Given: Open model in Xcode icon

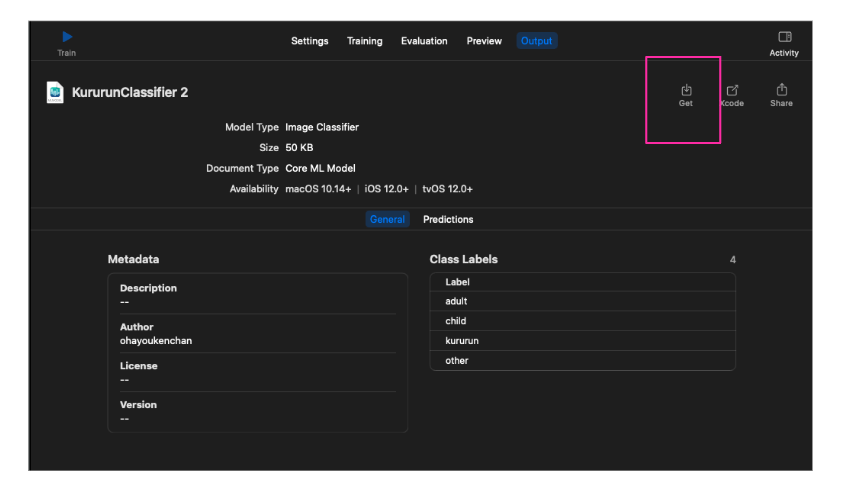Looking at the screenshot, I should (732, 90).
